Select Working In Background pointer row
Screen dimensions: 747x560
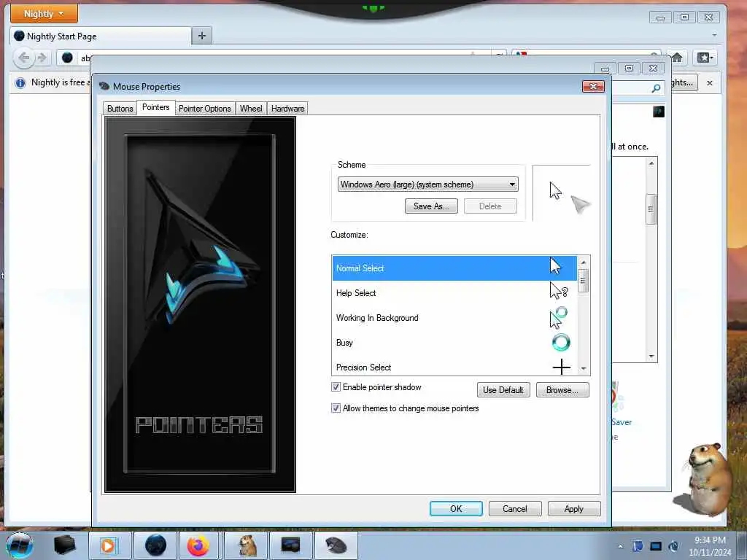point(454,318)
